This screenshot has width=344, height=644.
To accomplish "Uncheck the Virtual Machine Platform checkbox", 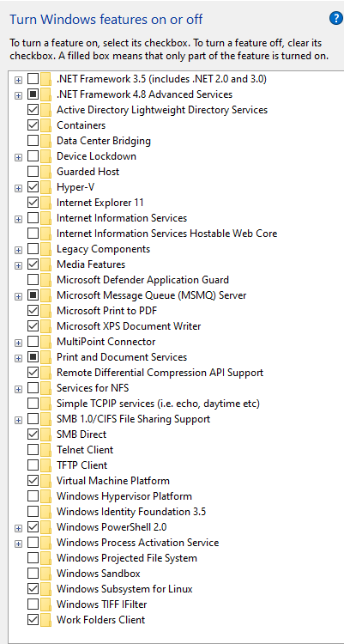I will (x=33, y=481).
